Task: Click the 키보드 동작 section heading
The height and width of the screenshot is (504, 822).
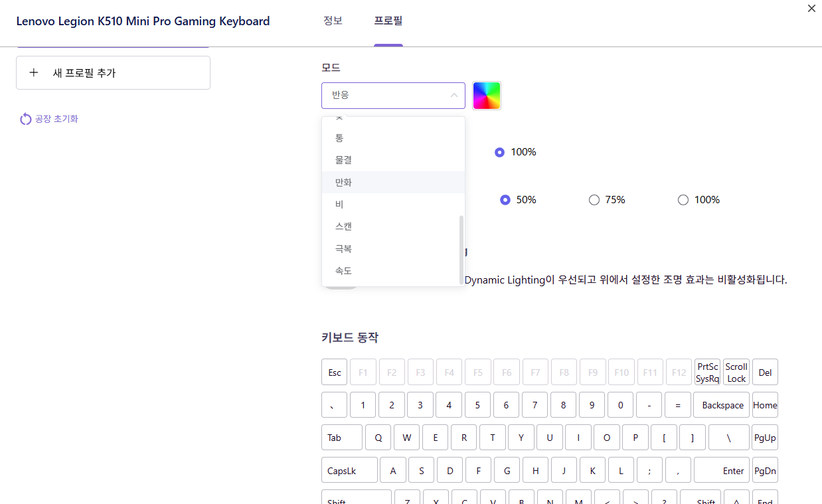Action: point(349,337)
